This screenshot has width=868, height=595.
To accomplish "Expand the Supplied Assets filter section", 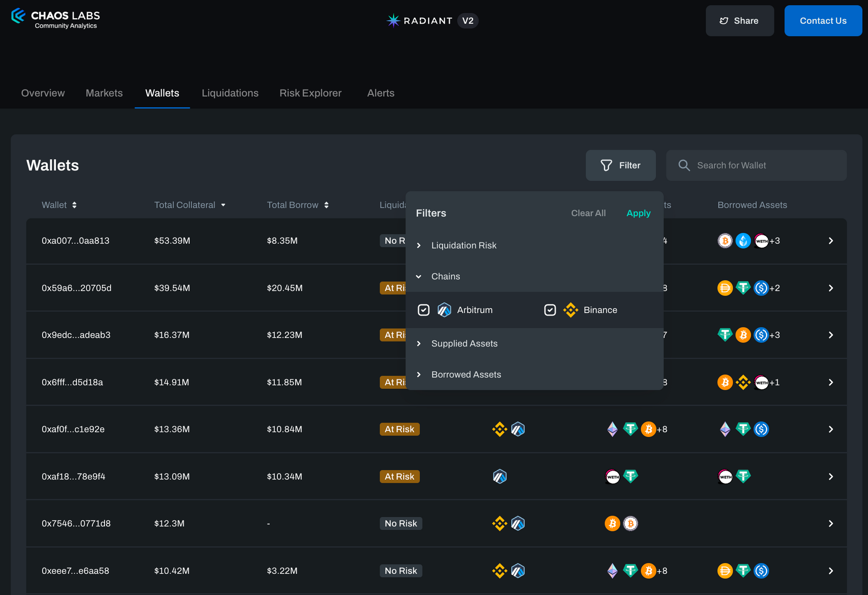I will [x=464, y=344].
